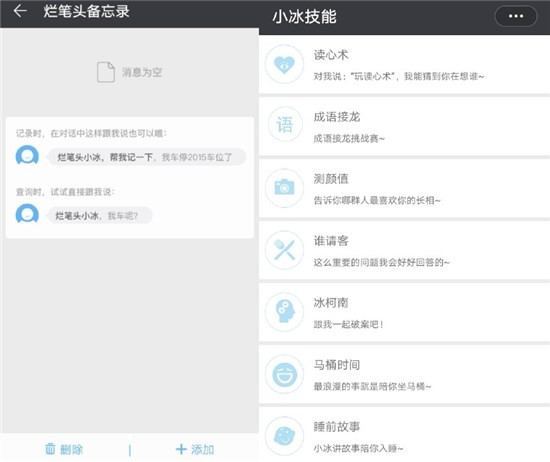This screenshot has width=550, height=462.
Task: Open the 读心术 skill title
Action: [x=331, y=55]
